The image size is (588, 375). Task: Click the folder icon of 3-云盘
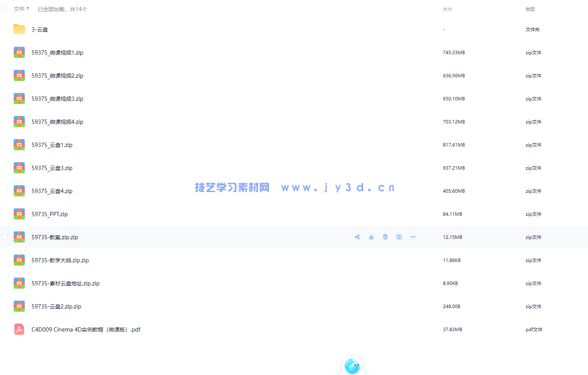19,29
